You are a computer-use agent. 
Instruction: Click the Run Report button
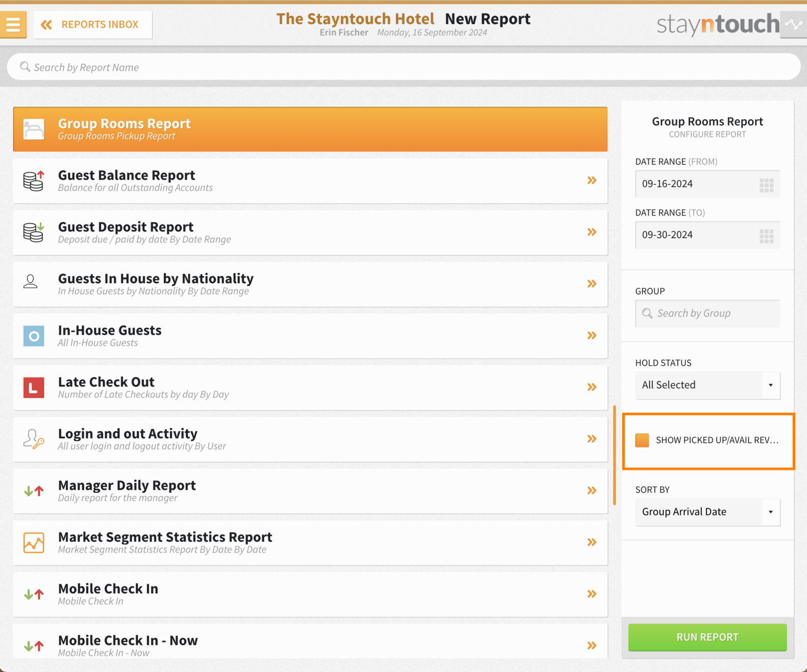pos(707,637)
